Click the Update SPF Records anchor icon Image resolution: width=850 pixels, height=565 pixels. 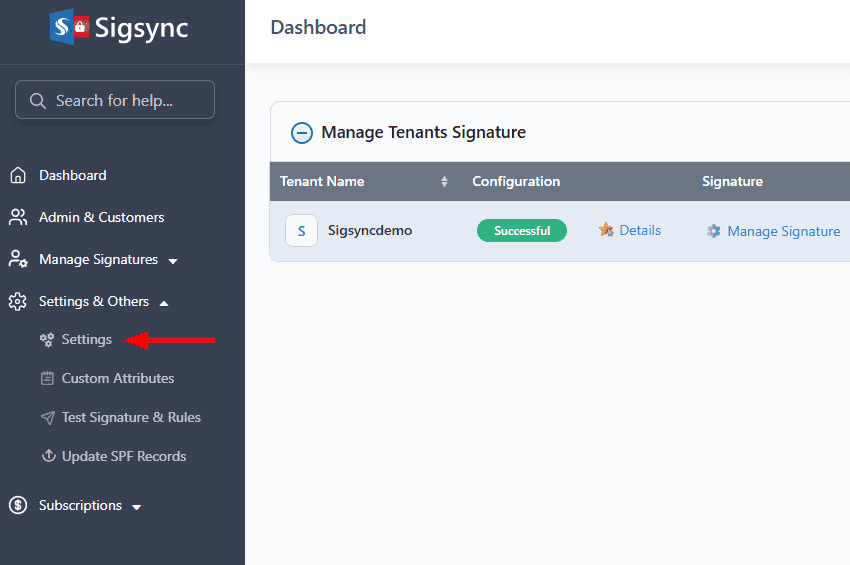tap(47, 457)
